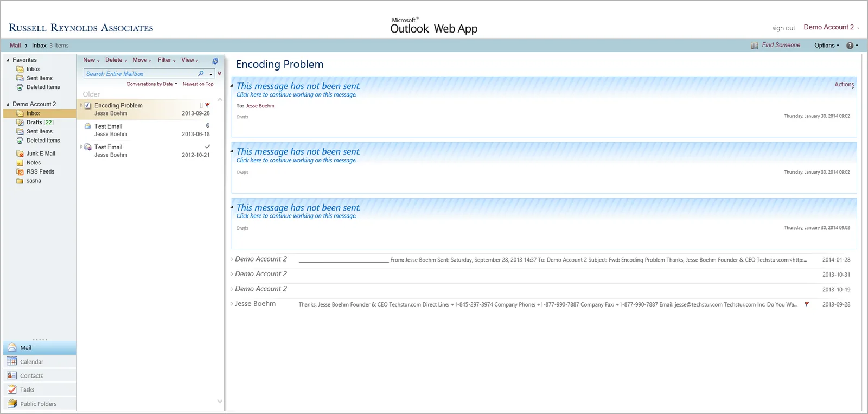The width and height of the screenshot is (868, 414).
Task: Open the Demo Account 2 user menu
Action: [x=831, y=27]
